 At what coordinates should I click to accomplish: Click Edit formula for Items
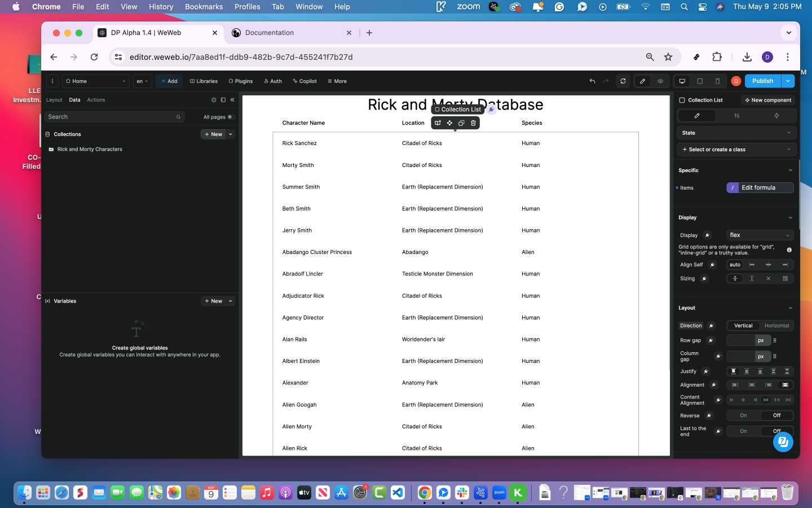760,188
